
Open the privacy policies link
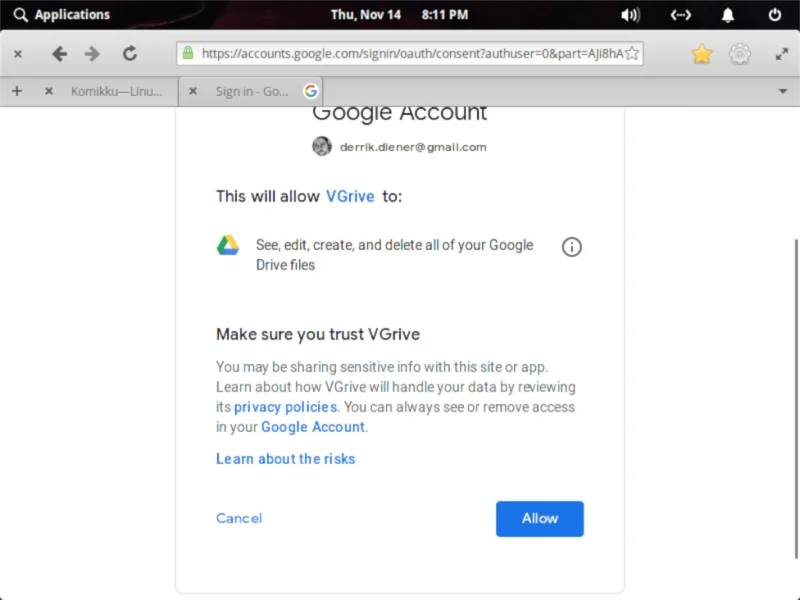[285, 407]
